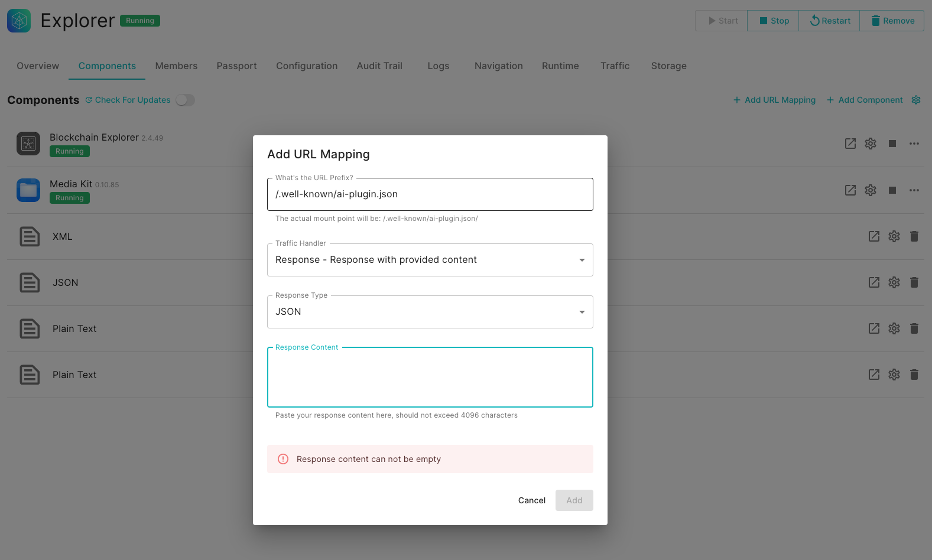Open the Blockchain Explorer component in new window

tap(850, 144)
